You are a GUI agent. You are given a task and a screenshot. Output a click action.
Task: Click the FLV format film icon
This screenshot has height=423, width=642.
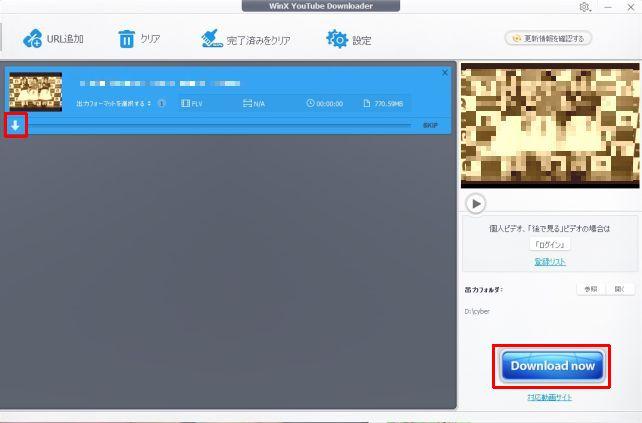pos(185,104)
